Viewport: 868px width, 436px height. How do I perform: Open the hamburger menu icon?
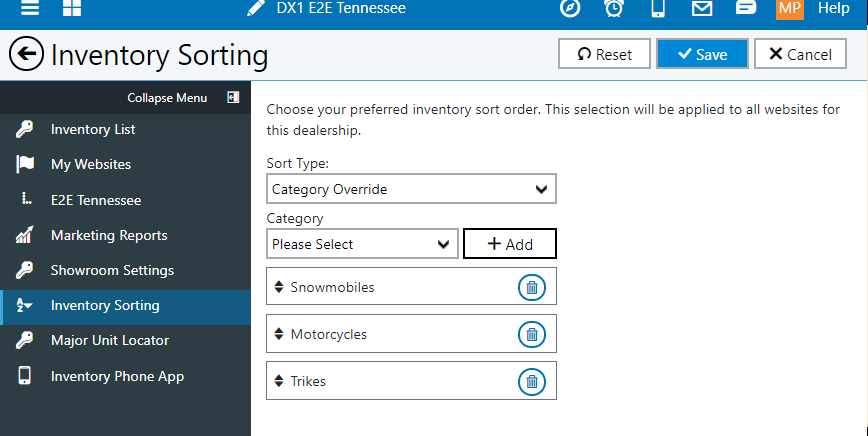pos(30,8)
